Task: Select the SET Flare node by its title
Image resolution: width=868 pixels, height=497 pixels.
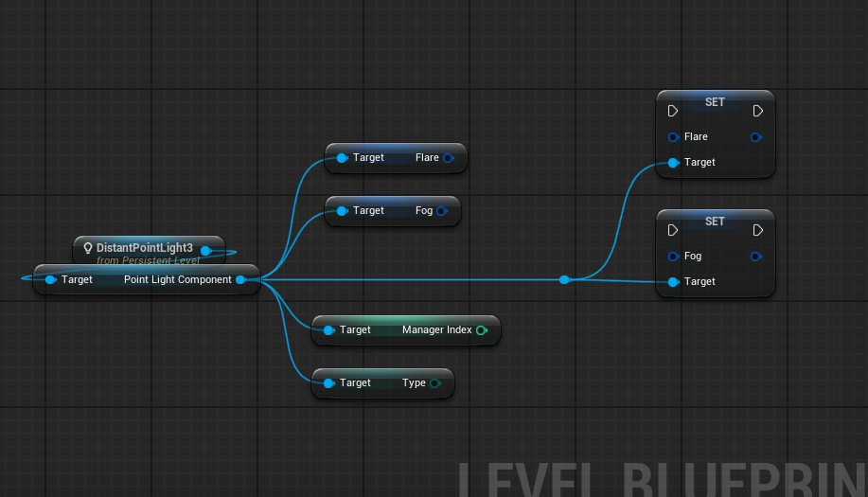Action: (x=715, y=102)
